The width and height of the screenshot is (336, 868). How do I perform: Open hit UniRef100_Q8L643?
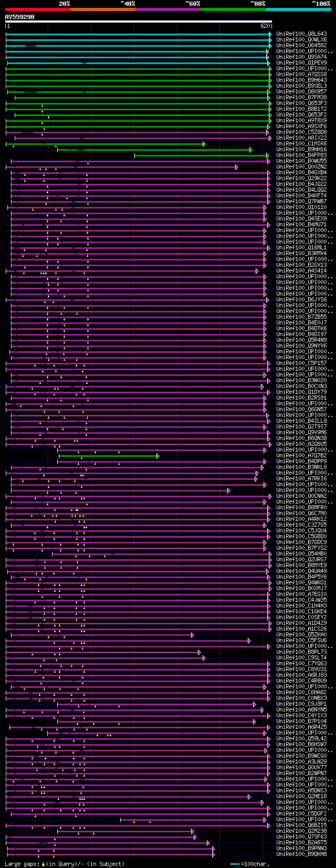pyautogui.click(x=301, y=34)
